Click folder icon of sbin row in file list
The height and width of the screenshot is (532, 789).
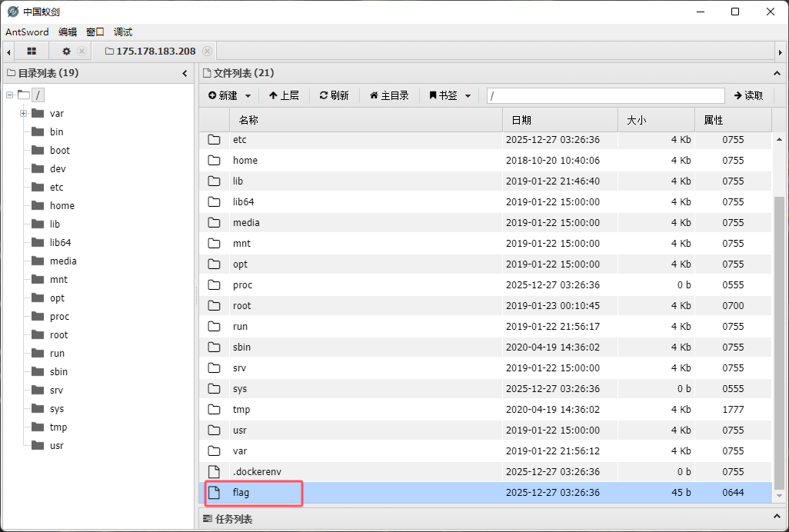tap(215, 347)
